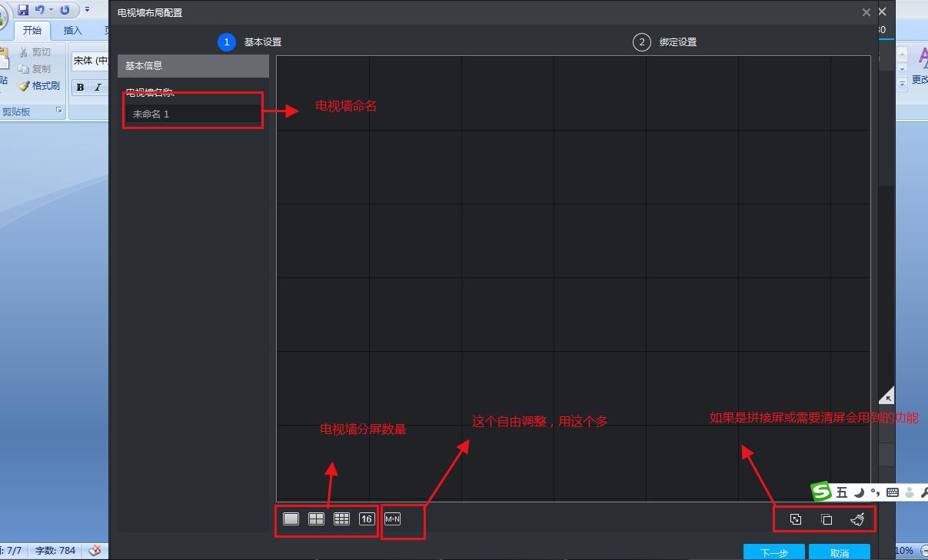Open the zoom percentage dropdown

pos(903,550)
